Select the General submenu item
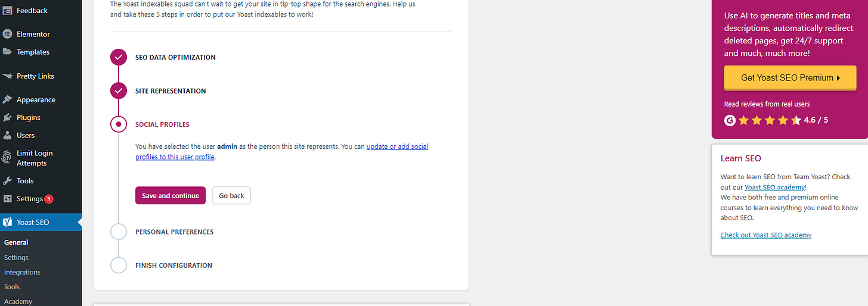 pos(16,242)
